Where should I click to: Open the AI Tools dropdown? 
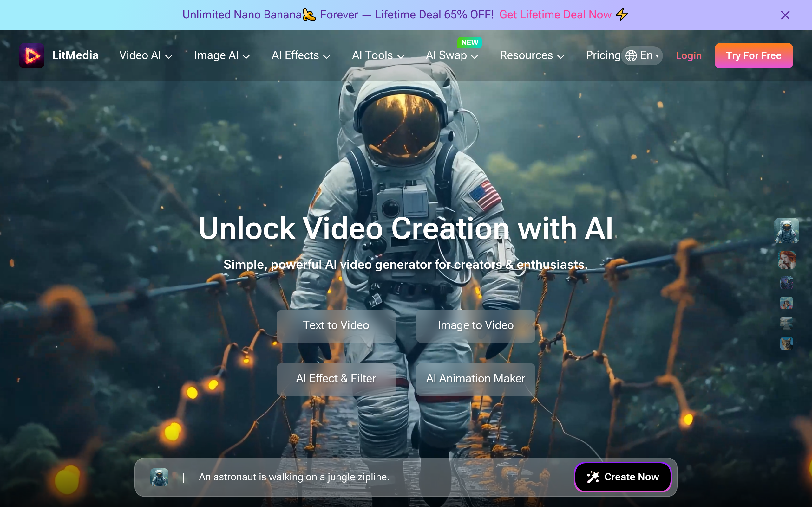point(378,55)
